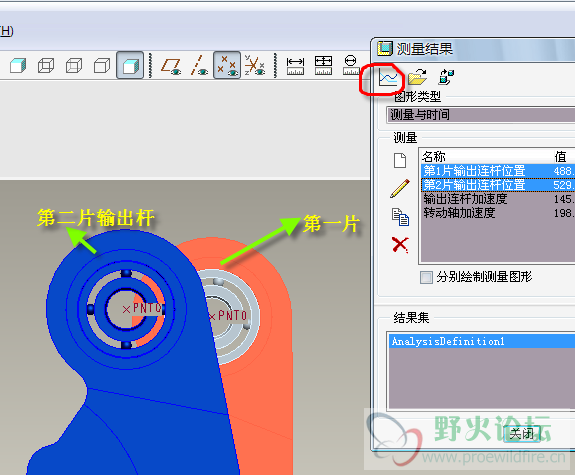Open the 测量与时间 graph type dropdown

tap(481, 115)
